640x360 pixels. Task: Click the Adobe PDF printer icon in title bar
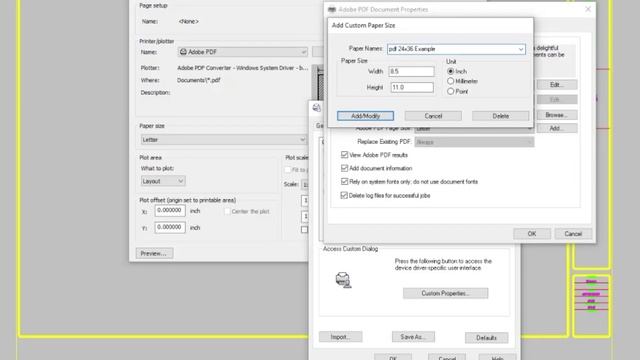coord(332,9)
